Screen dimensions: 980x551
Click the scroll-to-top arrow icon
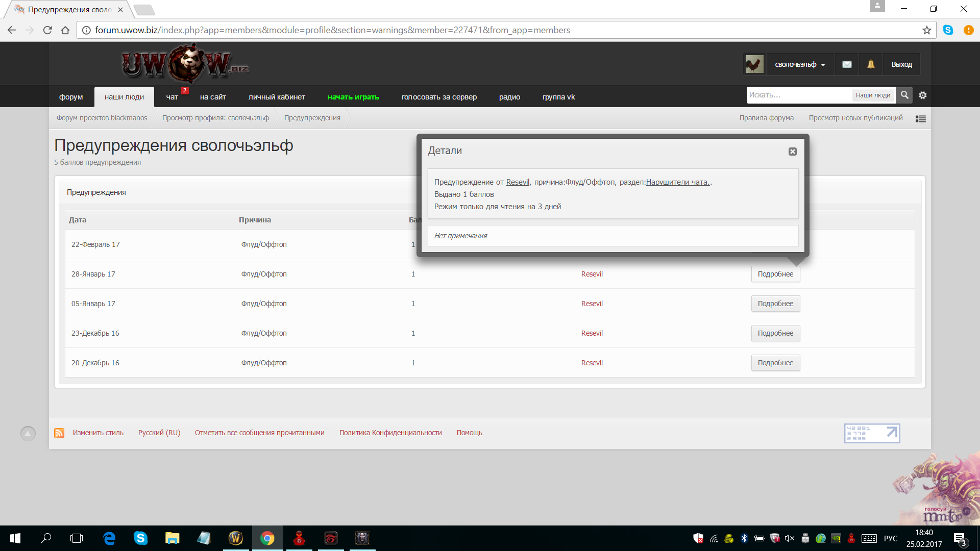pos(28,434)
